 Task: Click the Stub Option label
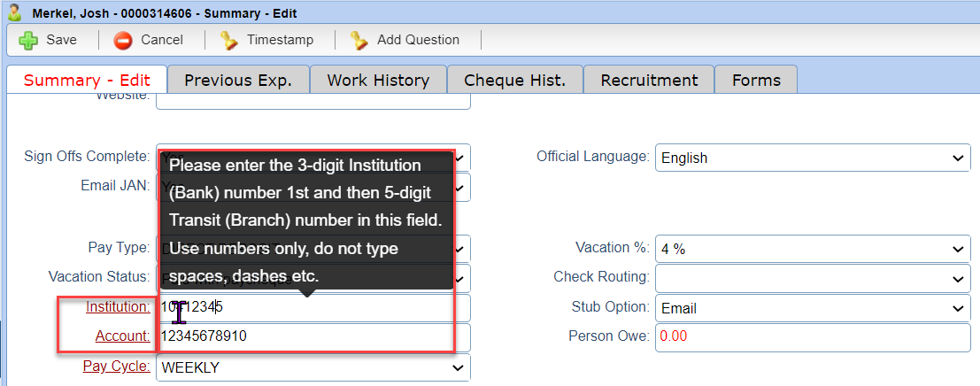tap(611, 306)
